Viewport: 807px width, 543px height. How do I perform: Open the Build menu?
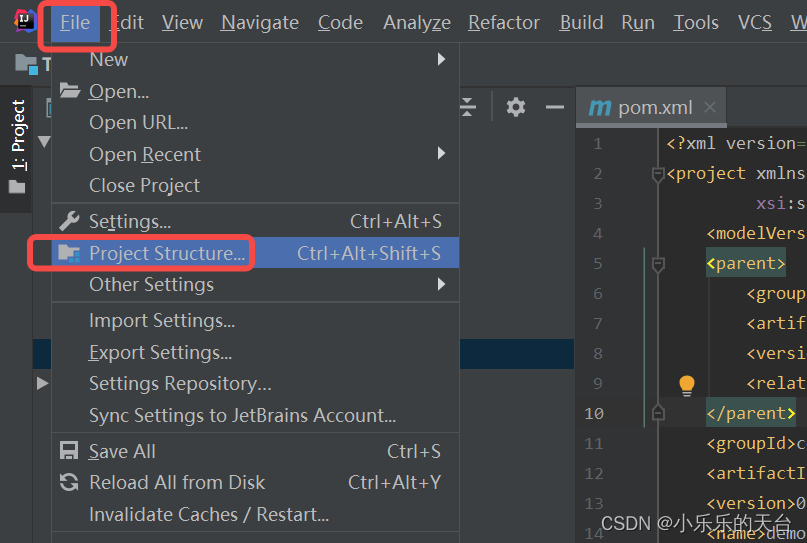coord(581,23)
